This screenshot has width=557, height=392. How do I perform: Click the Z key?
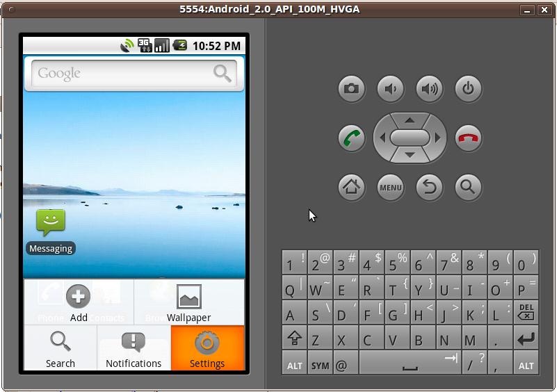tap(320, 338)
